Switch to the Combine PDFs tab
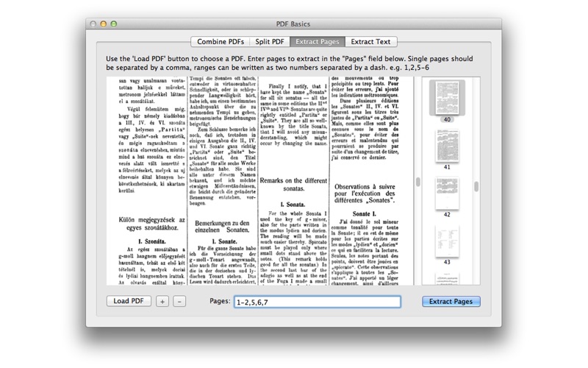The image size is (588, 368). (x=220, y=42)
